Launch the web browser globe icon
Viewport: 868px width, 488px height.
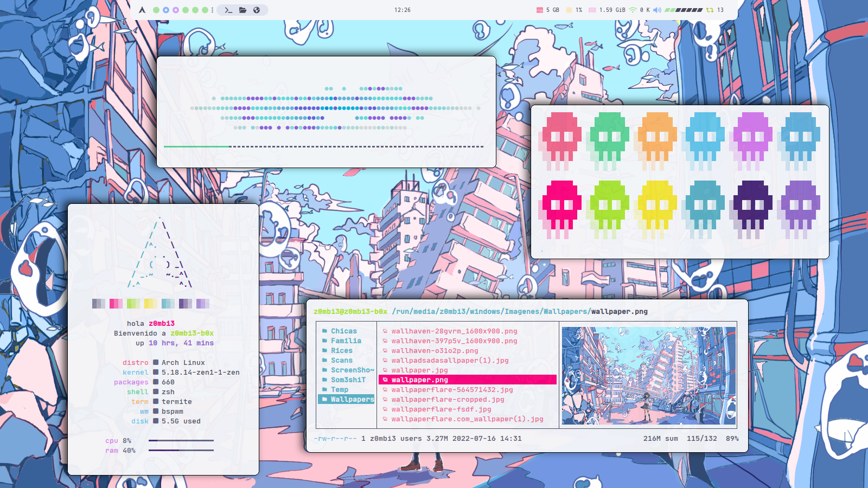[x=257, y=10]
